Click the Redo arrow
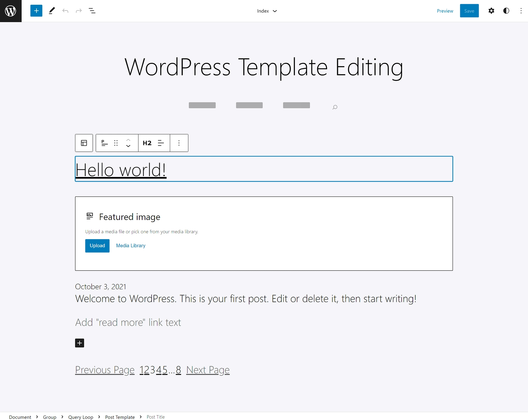 (x=79, y=11)
